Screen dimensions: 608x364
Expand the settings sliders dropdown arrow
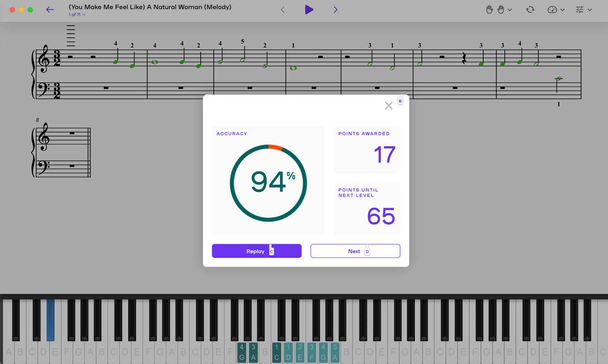point(590,10)
